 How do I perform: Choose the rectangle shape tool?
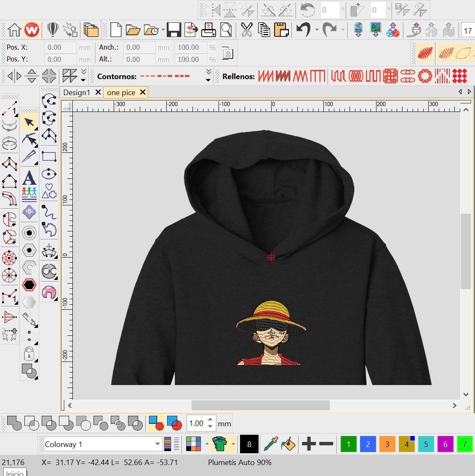(x=49, y=156)
